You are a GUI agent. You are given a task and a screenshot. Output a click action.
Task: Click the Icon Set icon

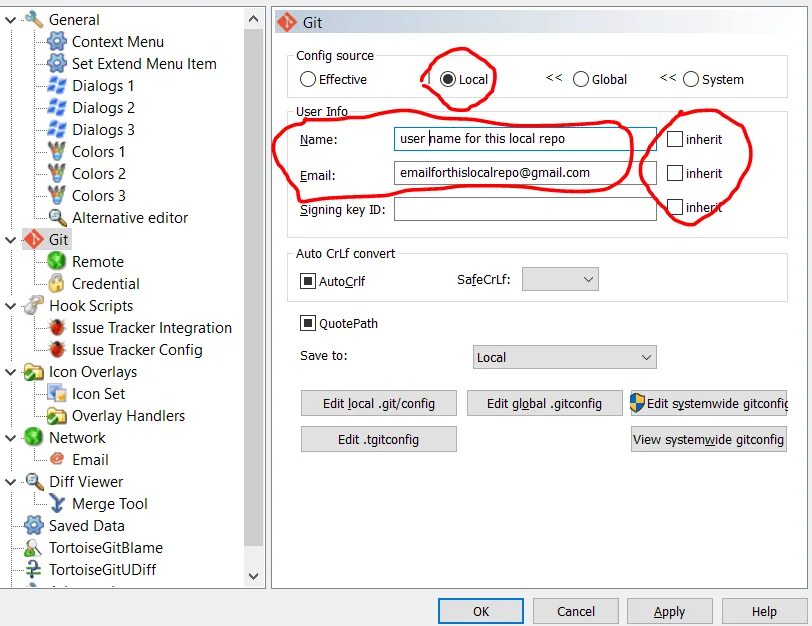coord(56,394)
